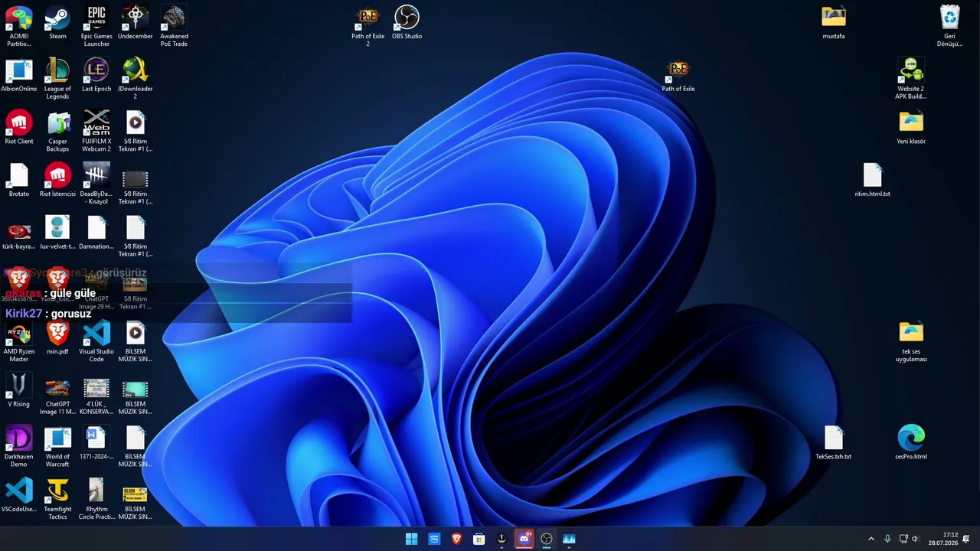Click the volume speaker tray icon

point(916,539)
